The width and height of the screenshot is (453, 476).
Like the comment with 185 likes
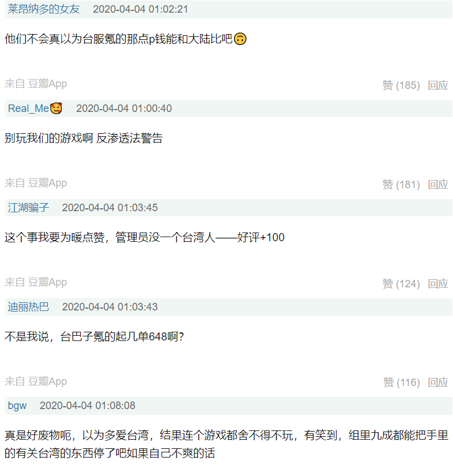pyautogui.click(x=401, y=85)
